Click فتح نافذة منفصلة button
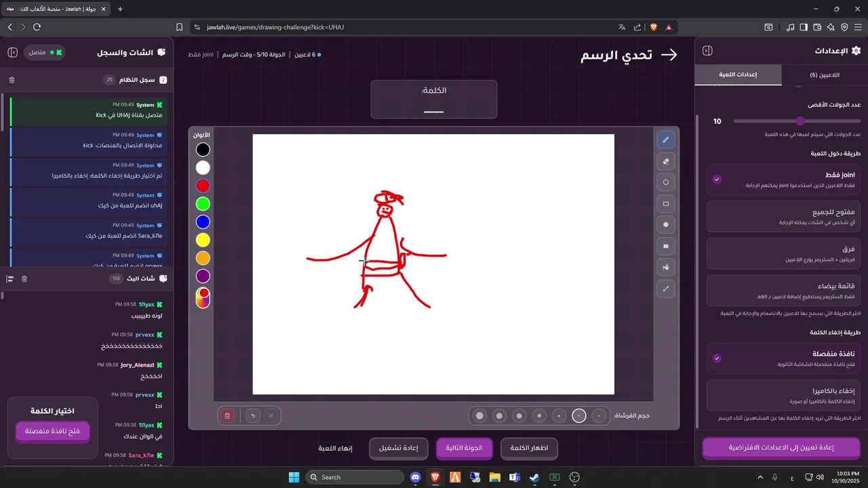The image size is (868, 488). click(52, 431)
